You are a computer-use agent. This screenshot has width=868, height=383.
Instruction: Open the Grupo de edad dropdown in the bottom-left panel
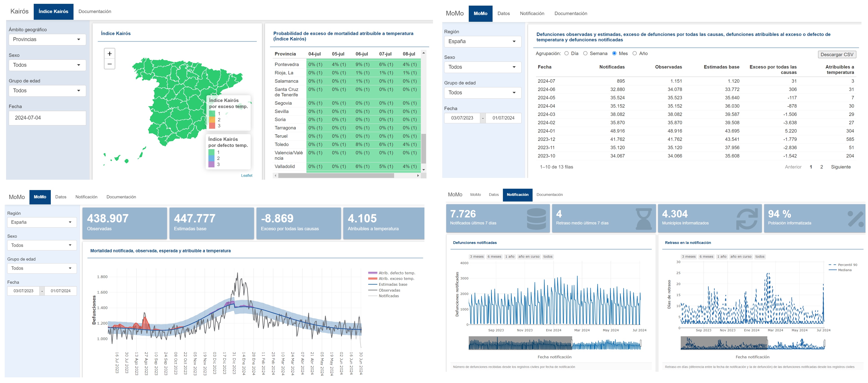pos(42,268)
